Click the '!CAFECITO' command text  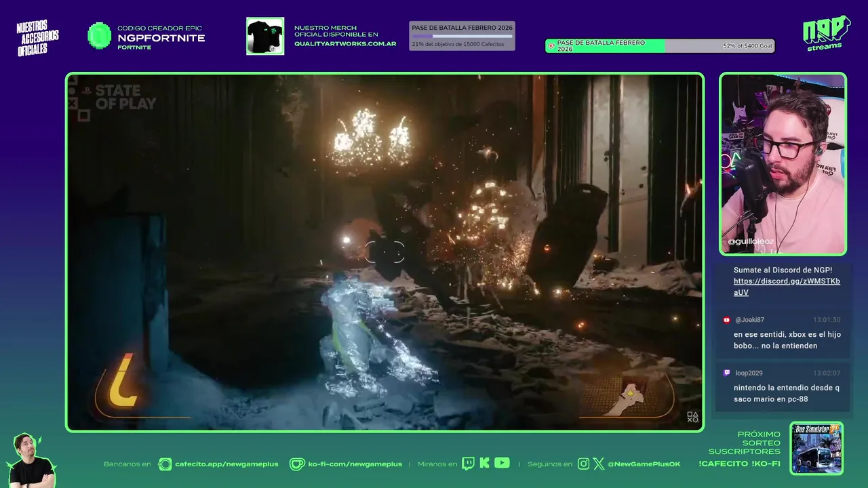(x=722, y=464)
